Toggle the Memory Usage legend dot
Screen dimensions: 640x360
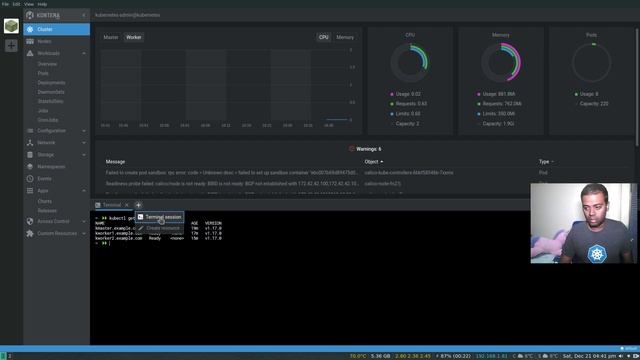479,94
